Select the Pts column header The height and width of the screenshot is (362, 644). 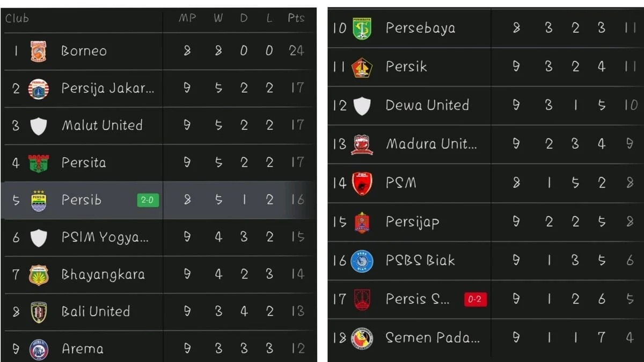(x=296, y=18)
